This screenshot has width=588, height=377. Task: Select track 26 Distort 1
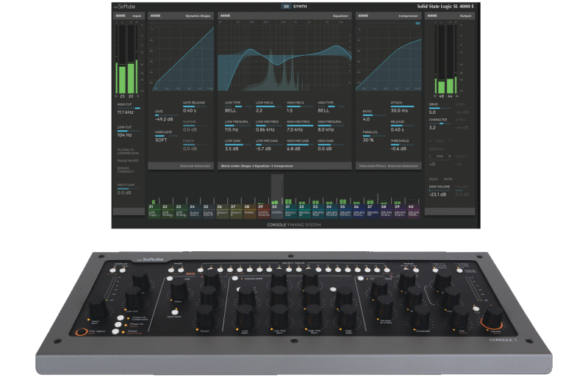coord(222,211)
